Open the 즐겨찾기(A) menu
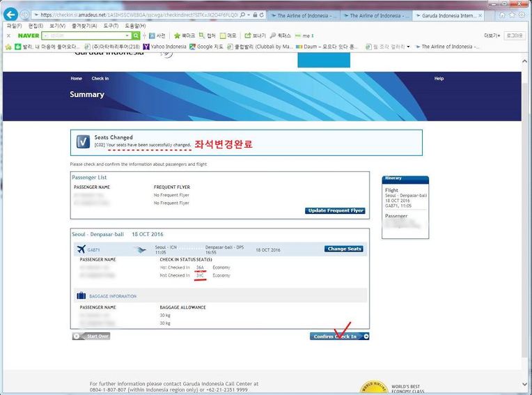532x395 pixels. pyautogui.click(x=84, y=26)
